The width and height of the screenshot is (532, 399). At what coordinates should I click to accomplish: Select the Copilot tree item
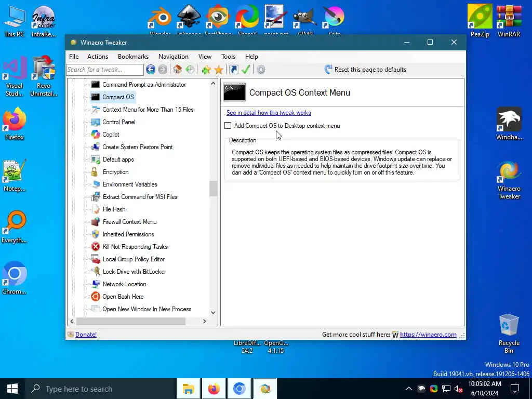111,135
